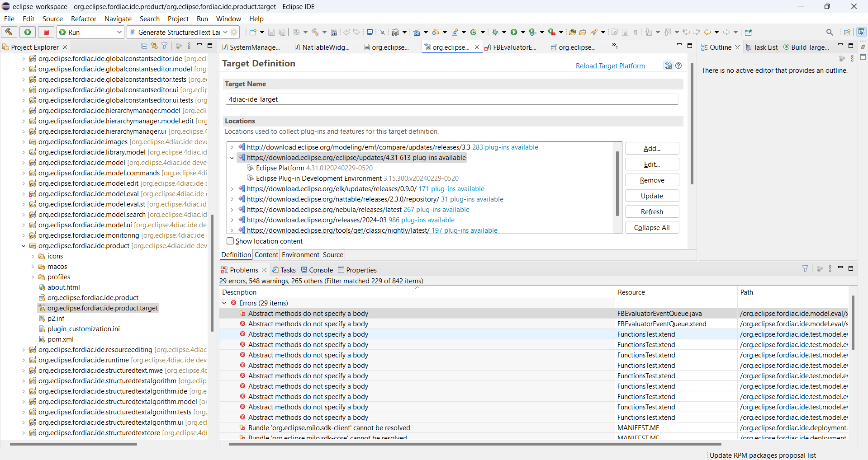Click the Target Definition help icon
Viewport: 868px width, 460px height.
pyautogui.click(x=678, y=66)
